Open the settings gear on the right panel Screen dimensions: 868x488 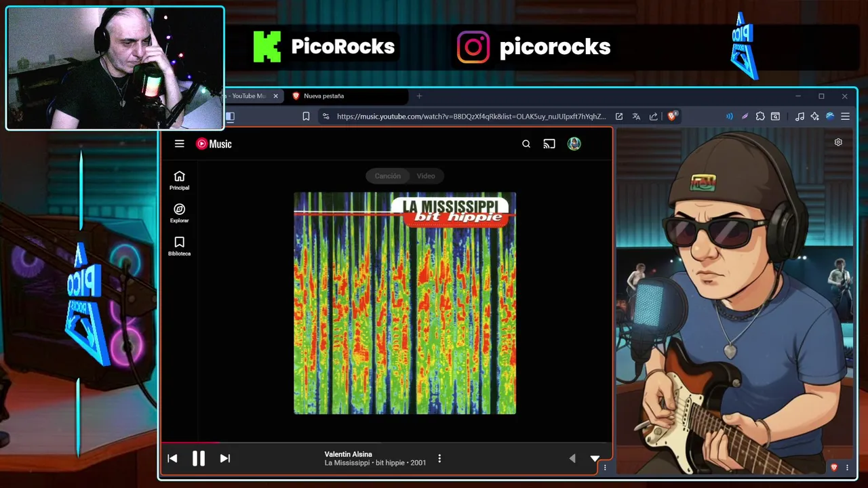pos(838,142)
